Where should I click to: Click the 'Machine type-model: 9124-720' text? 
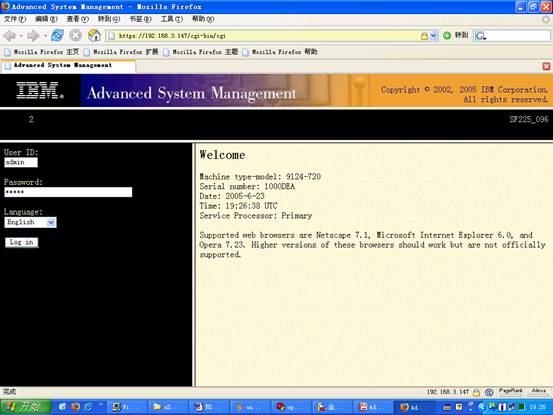pyautogui.click(x=260, y=177)
